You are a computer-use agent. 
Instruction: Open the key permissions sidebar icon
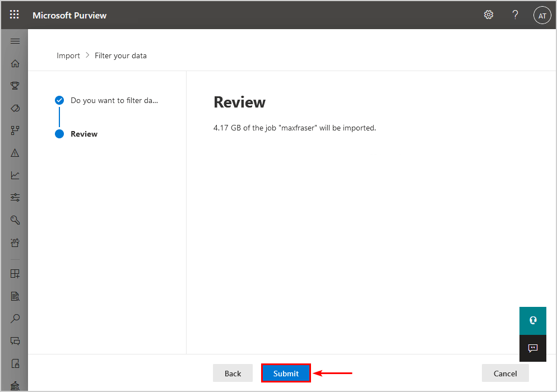point(15,220)
